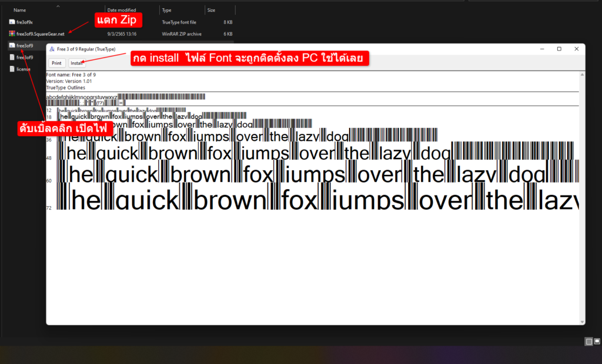Click the font viewer title bar app icon
The width and height of the screenshot is (602, 364).
[52, 49]
